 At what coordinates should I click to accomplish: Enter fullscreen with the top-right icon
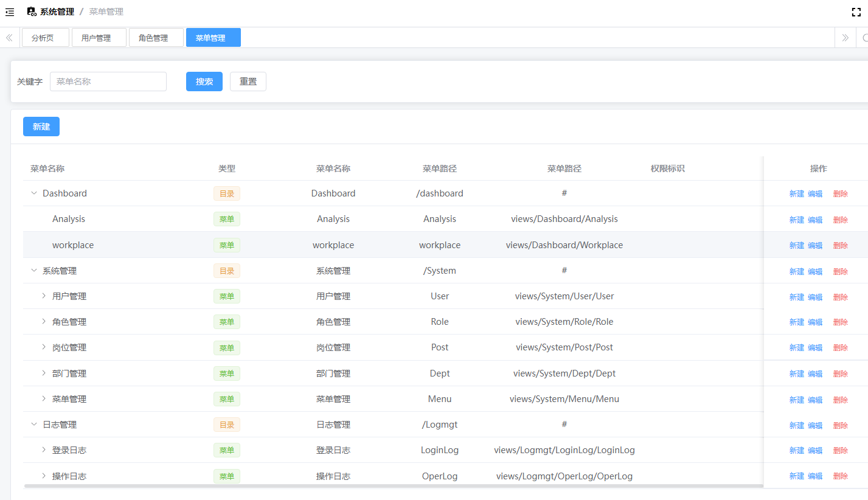[856, 12]
